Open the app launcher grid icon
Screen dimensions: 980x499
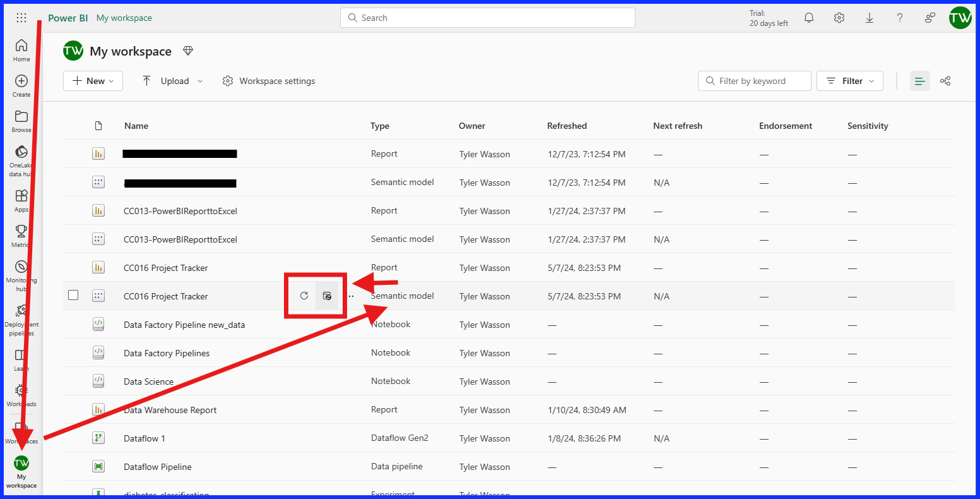click(21, 18)
